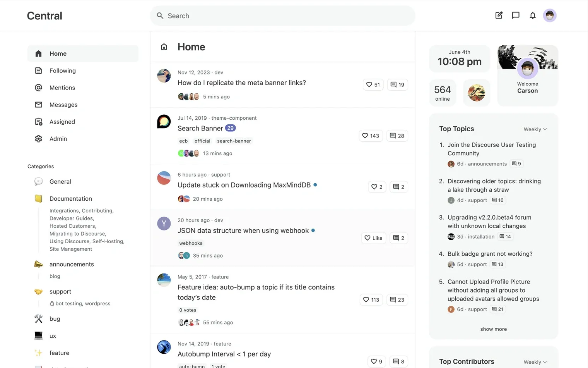Screen dimensions: 588x368
Task: Open the 'Search Banner' topic
Action: point(200,128)
